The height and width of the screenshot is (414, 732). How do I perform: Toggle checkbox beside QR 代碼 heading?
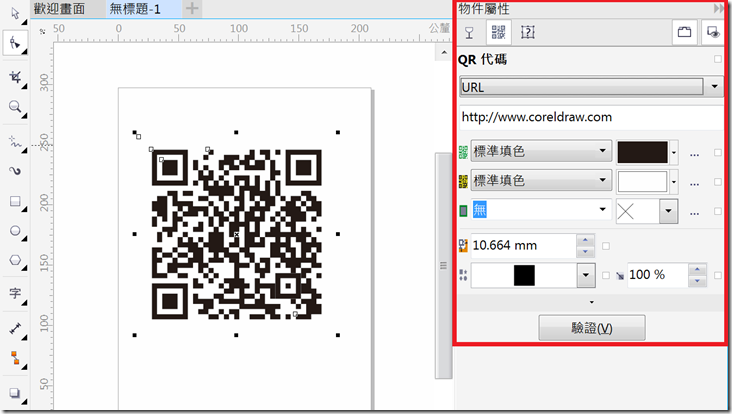pyautogui.click(x=718, y=59)
